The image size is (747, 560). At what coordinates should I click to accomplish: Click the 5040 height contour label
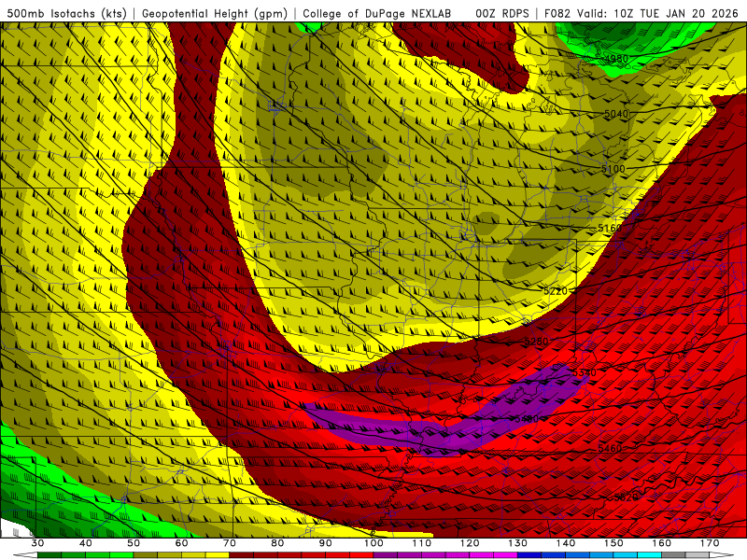coord(616,113)
